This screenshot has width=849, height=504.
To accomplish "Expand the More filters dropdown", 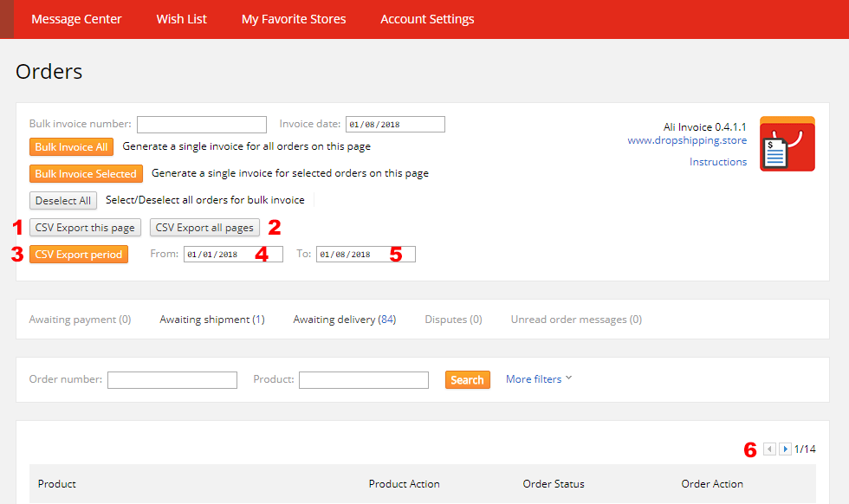I will coord(539,379).
